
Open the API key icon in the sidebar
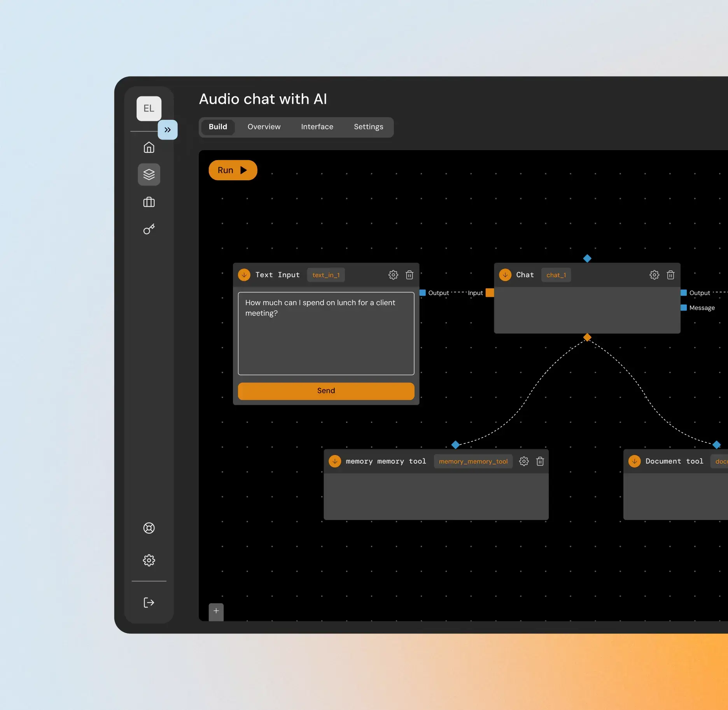coord(149,229)
